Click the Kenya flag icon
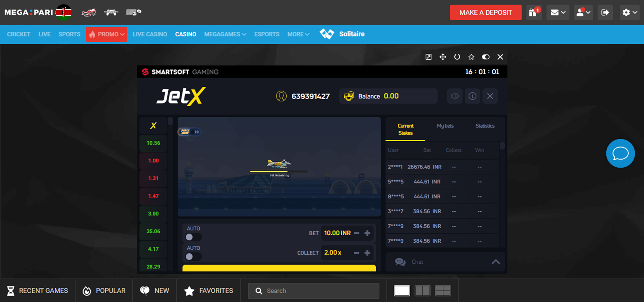This screenshot has height=302, width=644. point(64,13)
